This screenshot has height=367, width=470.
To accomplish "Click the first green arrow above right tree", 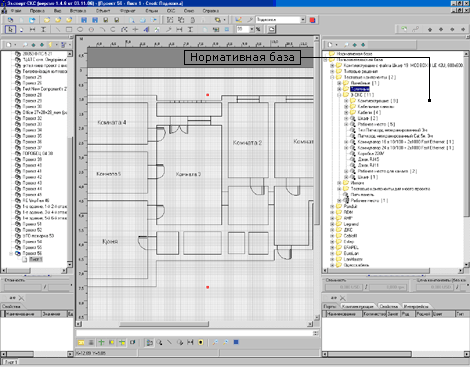I will click(355, 45).
